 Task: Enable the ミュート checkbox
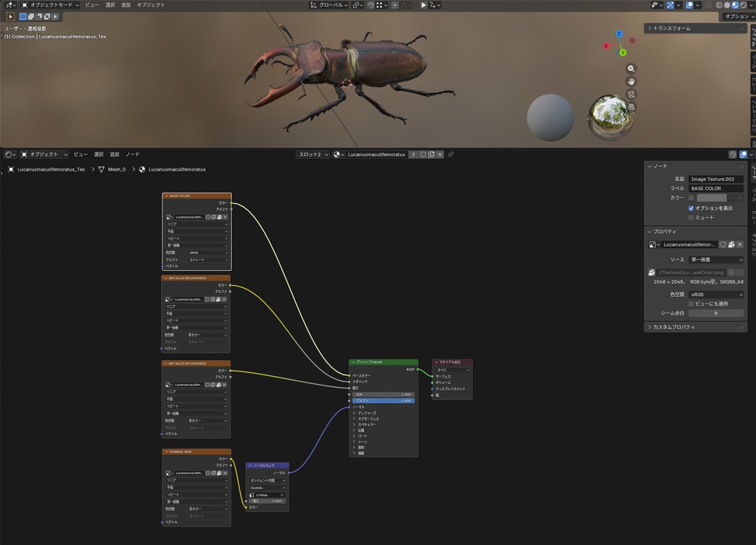[691, 218]
